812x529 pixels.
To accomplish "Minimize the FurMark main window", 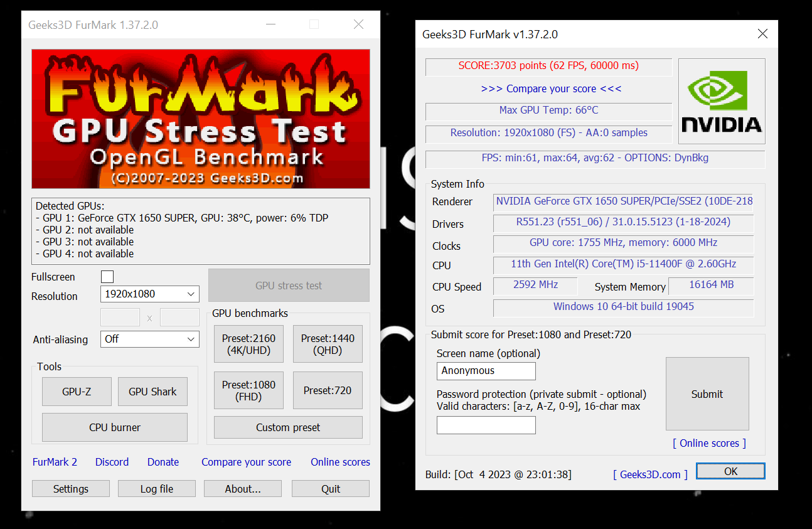I will pos(270,24).
